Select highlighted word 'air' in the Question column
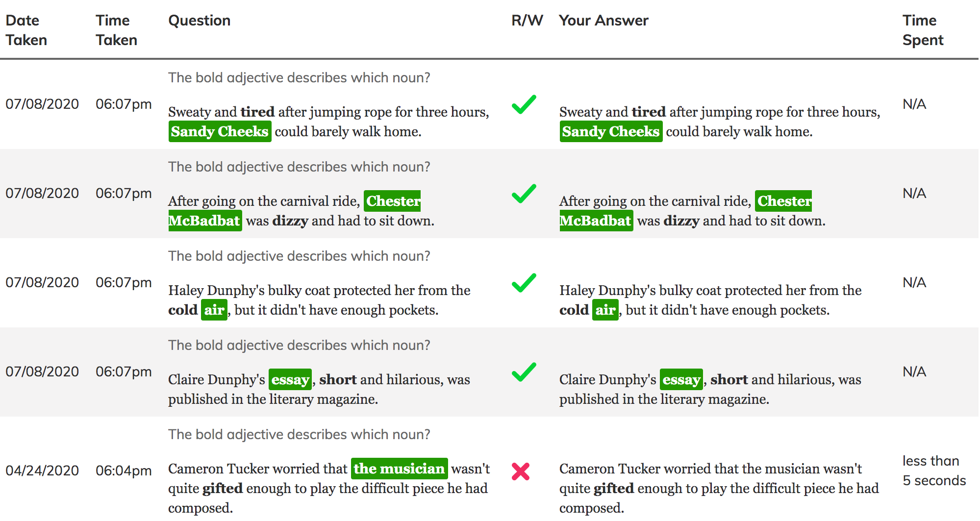Viewport: 980px width, 521px height. 214,310
